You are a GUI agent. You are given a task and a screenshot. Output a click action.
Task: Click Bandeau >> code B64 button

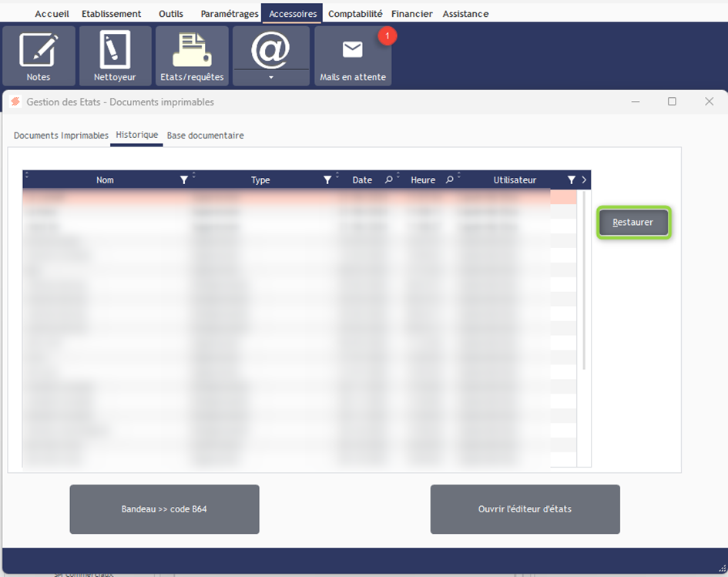click(x=164, y=509)
